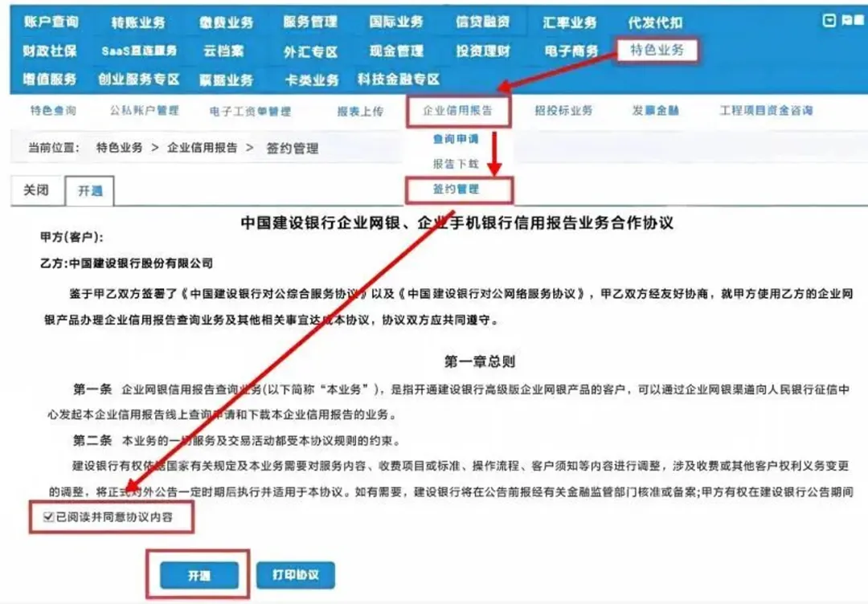Go to the 工程项目资金咨询 submenu
Screen dimensions: 868x604
point(766,111)
